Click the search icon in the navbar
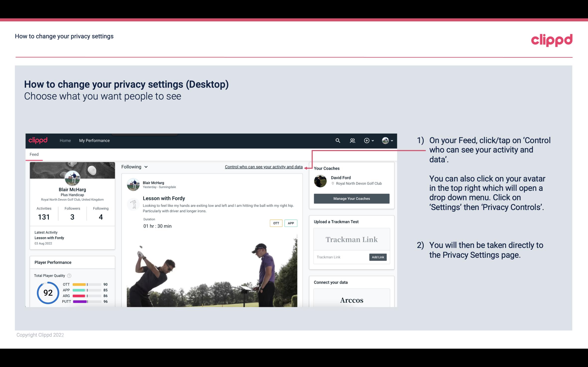 tap(337, 140)
